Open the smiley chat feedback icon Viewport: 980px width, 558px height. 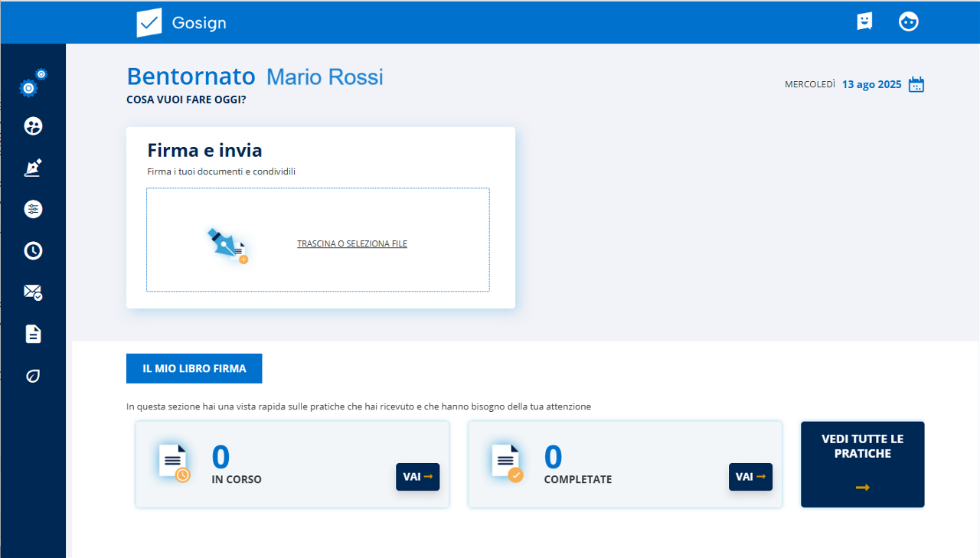coord(864,21)
